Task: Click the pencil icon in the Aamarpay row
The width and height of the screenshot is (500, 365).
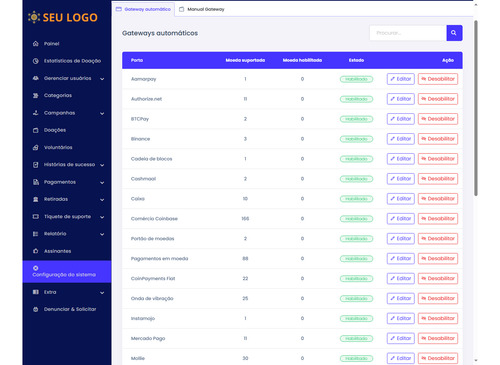Action: tap(393, 79)
